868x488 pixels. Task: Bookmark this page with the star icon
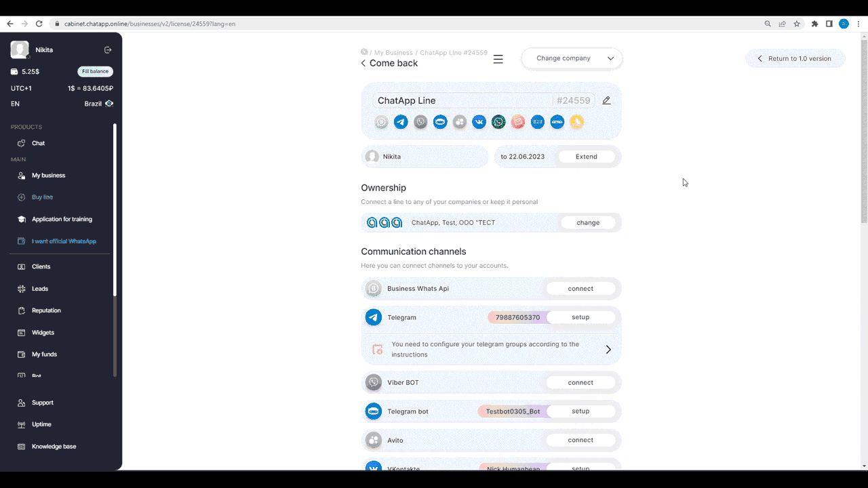click(x=797, y=24)
